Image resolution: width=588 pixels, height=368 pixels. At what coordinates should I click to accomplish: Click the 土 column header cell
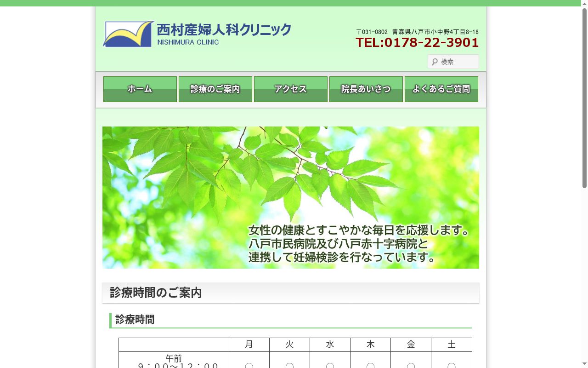tap(452, 345)
